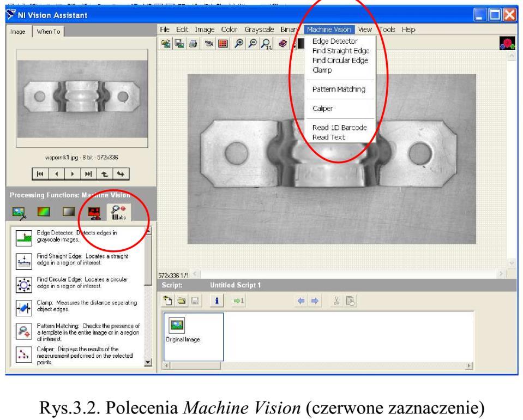
Task: Select the Image processing functions palette icon
Action: [19, 213]
